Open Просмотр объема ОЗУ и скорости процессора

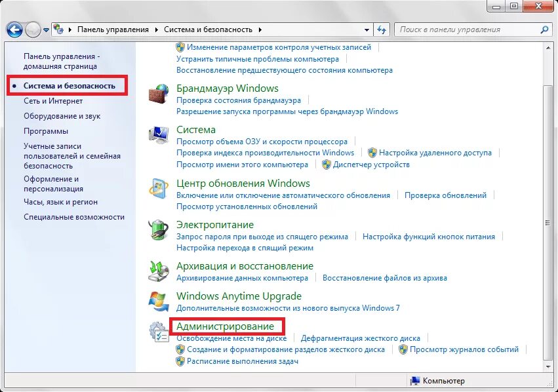[262, 142]
